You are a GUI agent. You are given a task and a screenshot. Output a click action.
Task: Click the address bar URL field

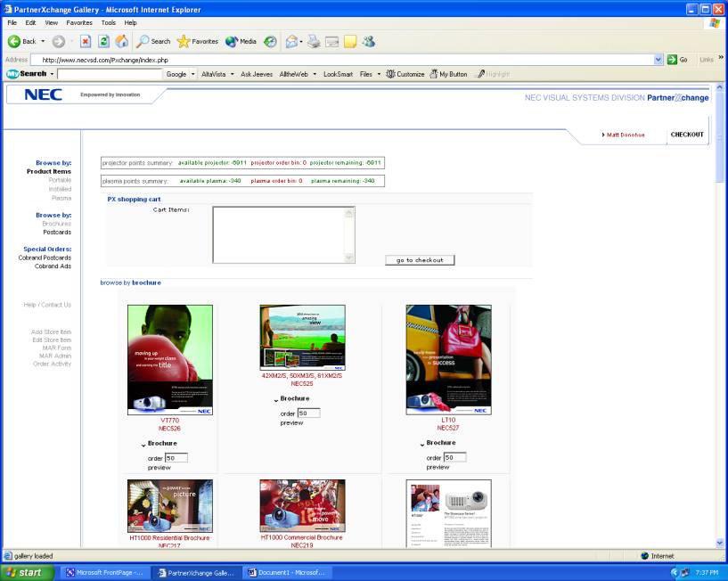click(343, 60)
